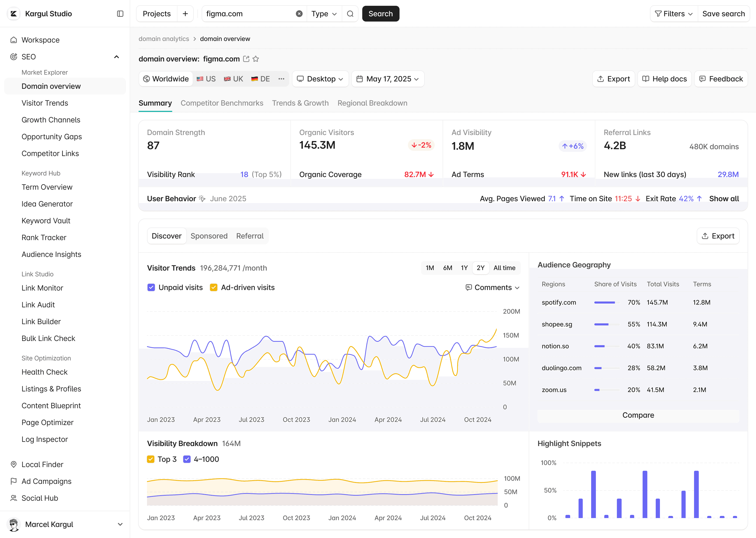Star the figma.com domain as favorite

[x=255, y=59]
